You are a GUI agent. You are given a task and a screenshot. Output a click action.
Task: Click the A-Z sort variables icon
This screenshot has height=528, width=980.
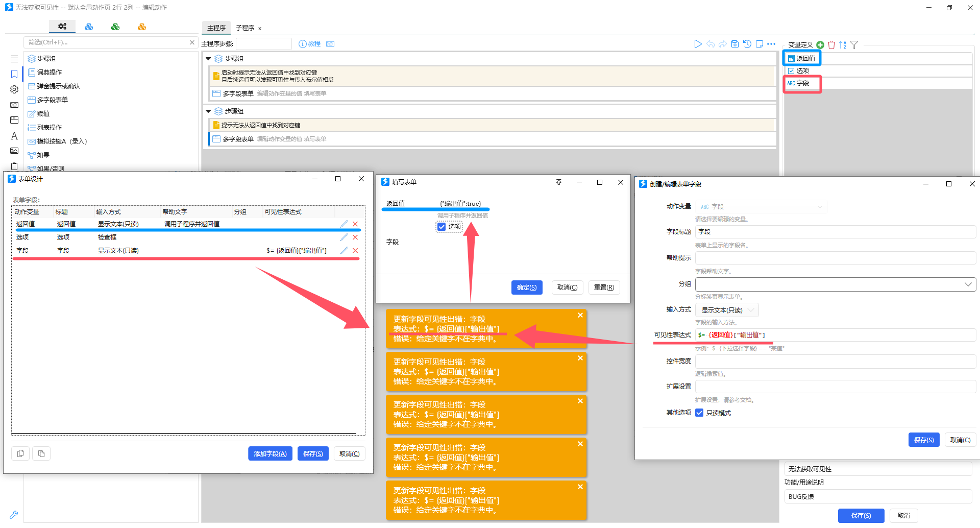843,45
